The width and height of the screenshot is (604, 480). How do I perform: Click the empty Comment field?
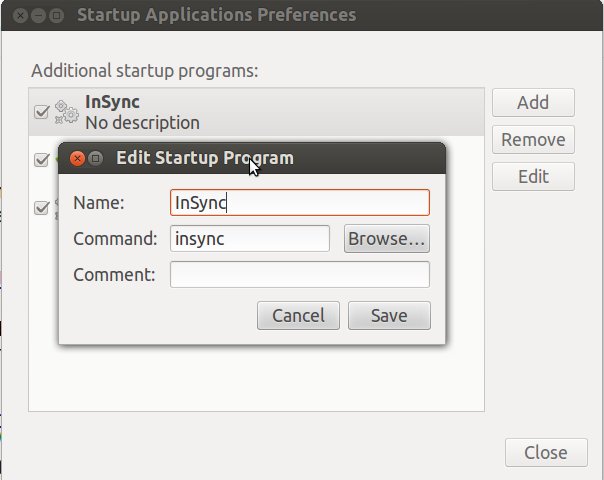[300, 275]
